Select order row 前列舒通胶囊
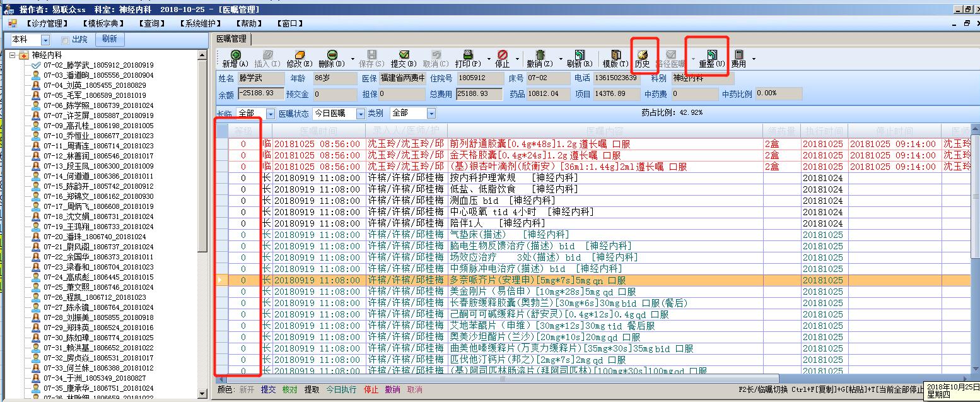This screenshot has width=980, height=402. 593,144
